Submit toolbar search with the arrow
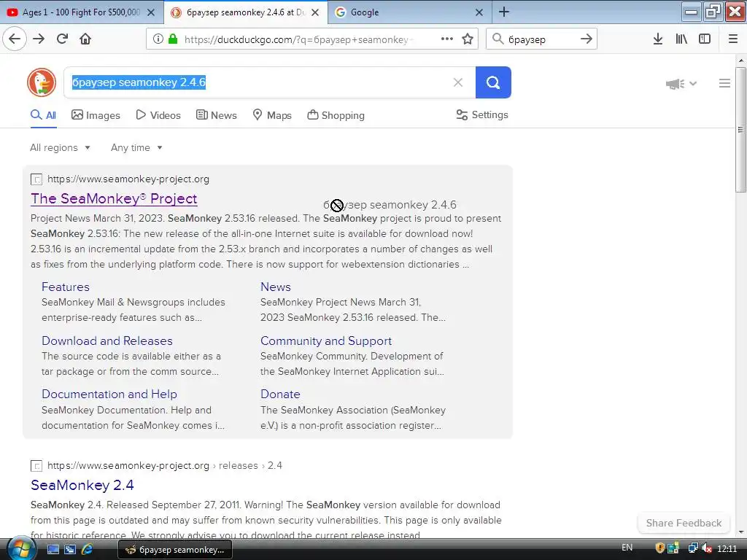This screenshot has width=747, height=560. 587,39
